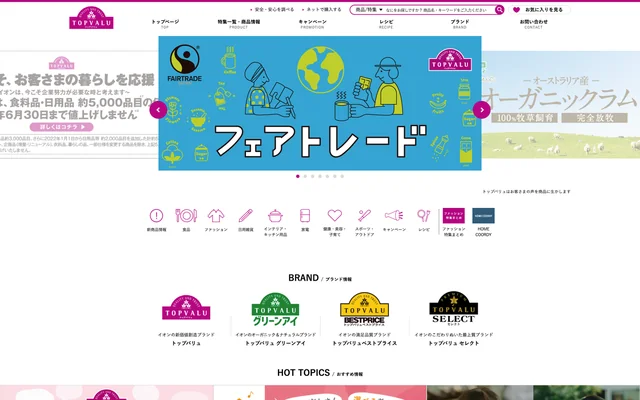640x400 pixels.
Task: Click the heart icon beside favorites
Action: click(x=516, y=10)
